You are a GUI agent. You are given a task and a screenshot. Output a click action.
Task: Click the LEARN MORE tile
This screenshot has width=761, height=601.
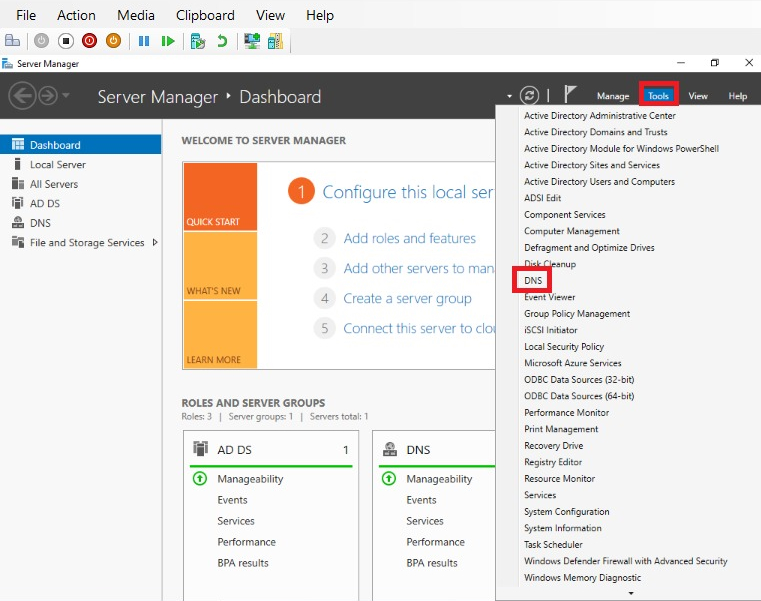tap(220, 334)
